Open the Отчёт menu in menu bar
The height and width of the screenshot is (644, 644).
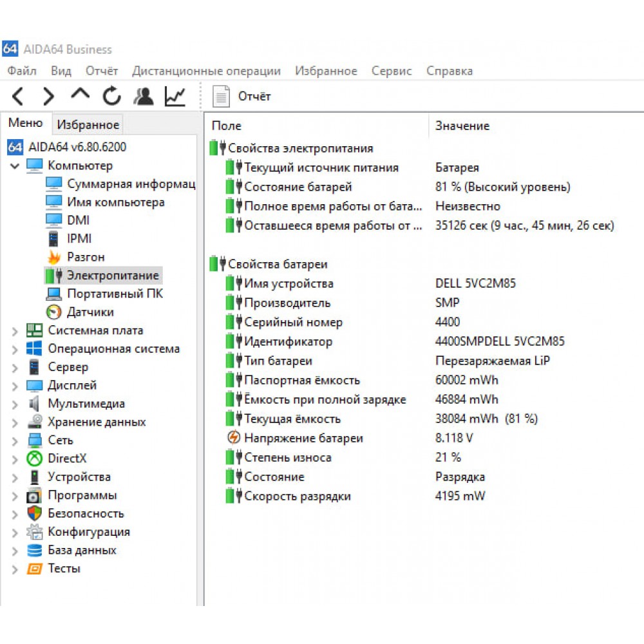pyautogui.click(x=102, y=71)
